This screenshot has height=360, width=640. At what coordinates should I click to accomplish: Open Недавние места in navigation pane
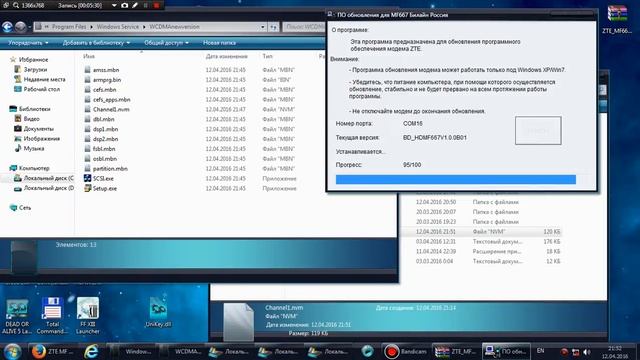pos(44,79)
